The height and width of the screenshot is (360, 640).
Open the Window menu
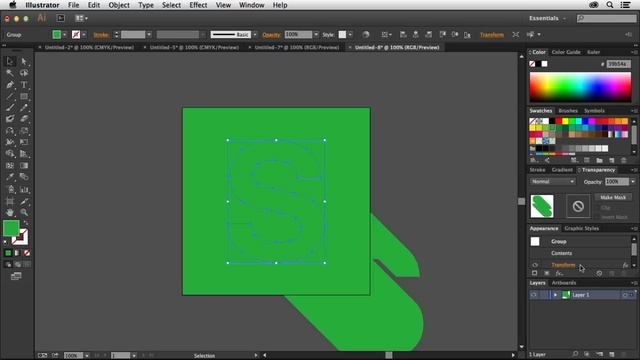(x=251, y=5)
